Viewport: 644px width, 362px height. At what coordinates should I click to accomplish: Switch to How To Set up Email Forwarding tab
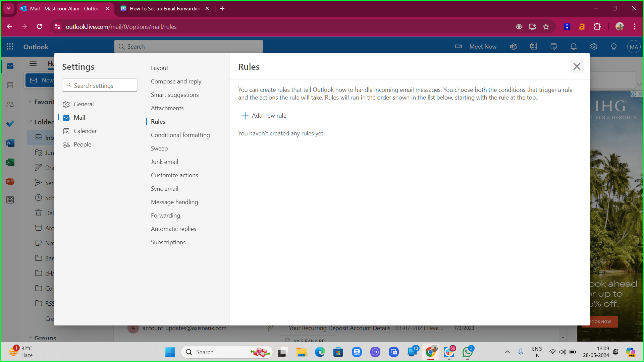164,8
